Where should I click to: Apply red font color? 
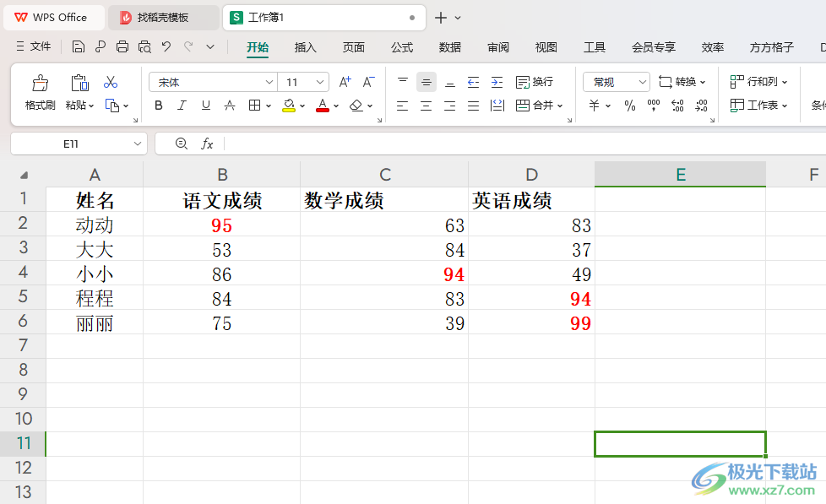tap(323, 106)
